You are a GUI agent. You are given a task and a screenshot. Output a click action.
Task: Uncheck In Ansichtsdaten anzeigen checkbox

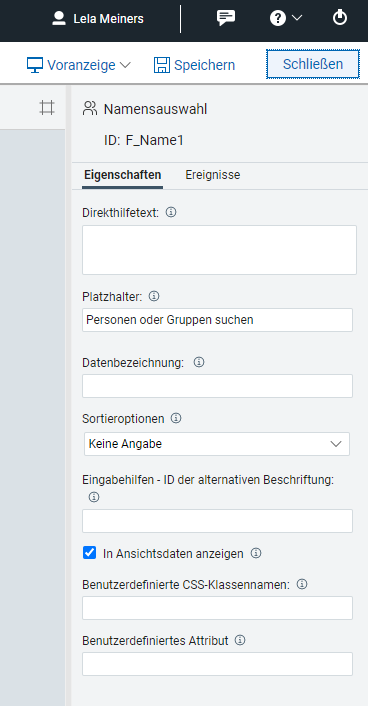(90, 552)
